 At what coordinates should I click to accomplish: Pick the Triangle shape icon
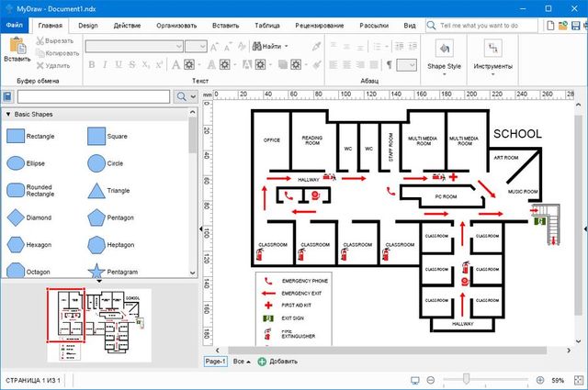(96, 191)
